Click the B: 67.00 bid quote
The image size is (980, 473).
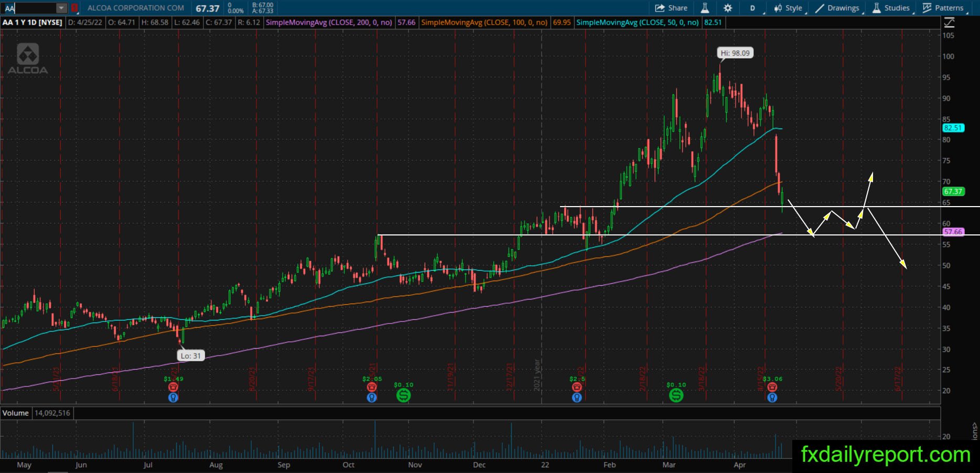263,5
